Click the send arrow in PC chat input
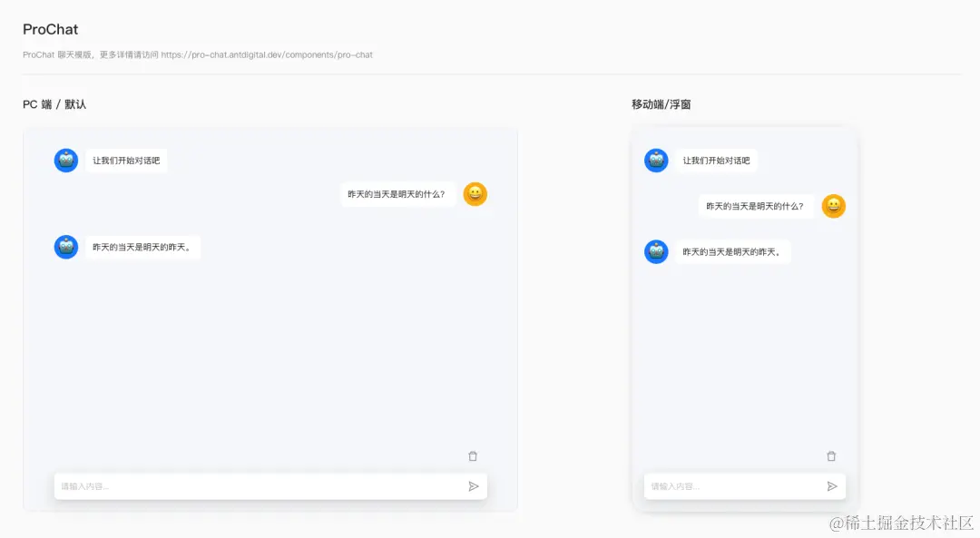The height and width of the screenshot is (538, 980). point(474,486)
